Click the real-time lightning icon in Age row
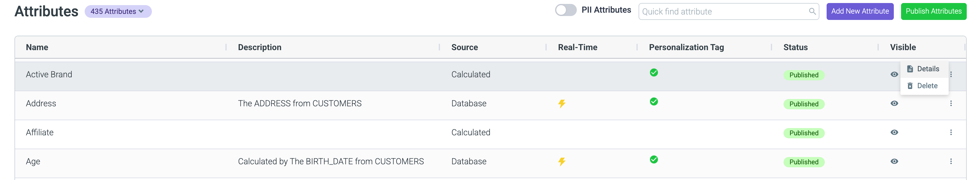This screenshot has width=980, height=180. tap(561, 162)
